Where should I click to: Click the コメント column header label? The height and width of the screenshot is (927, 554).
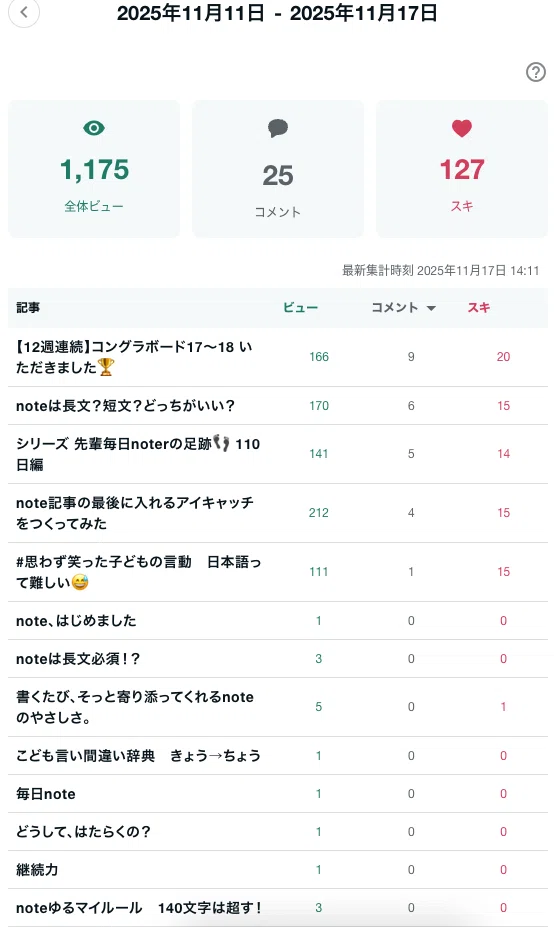click(x=394, y=307)
